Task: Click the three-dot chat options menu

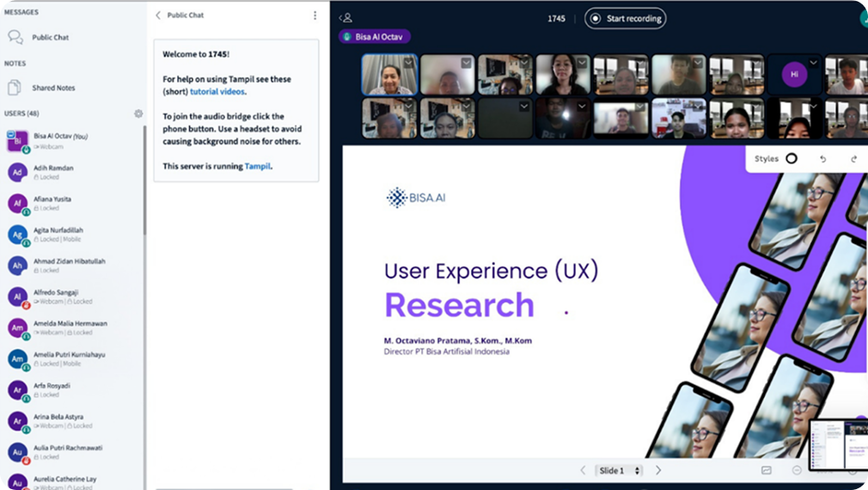Action: (315, 15)
